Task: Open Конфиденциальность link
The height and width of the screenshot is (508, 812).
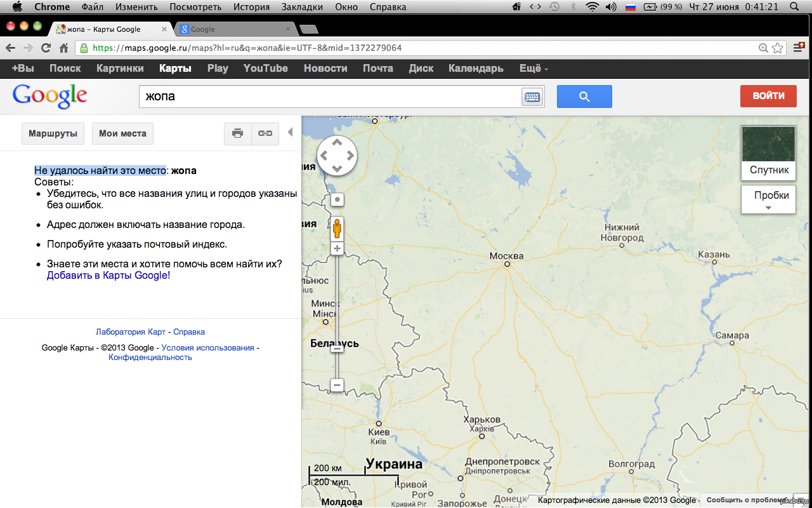Action: point(150,358)
